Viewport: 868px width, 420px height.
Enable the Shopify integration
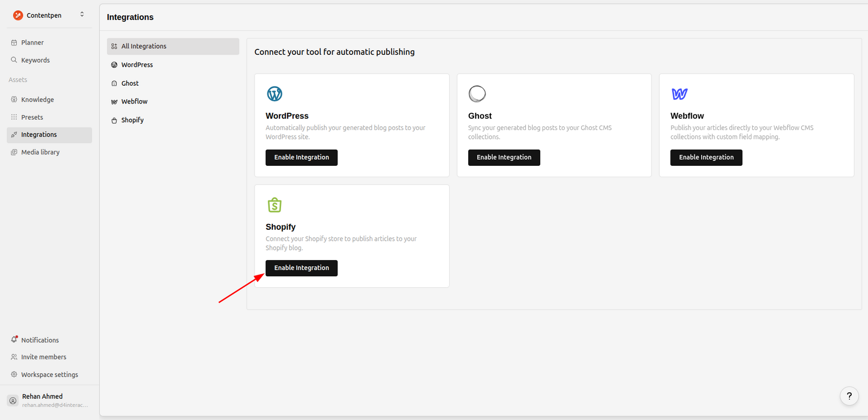point(301,268)
